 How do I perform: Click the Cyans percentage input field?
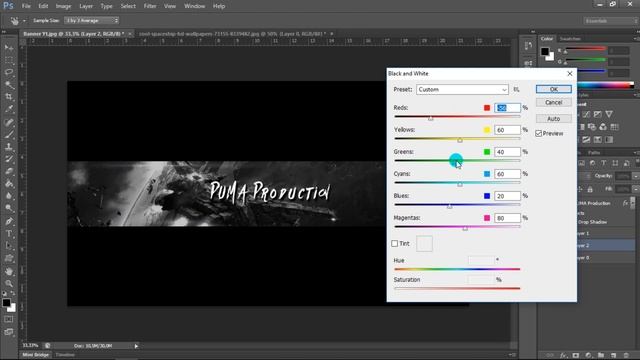click(x=507, y=174)
